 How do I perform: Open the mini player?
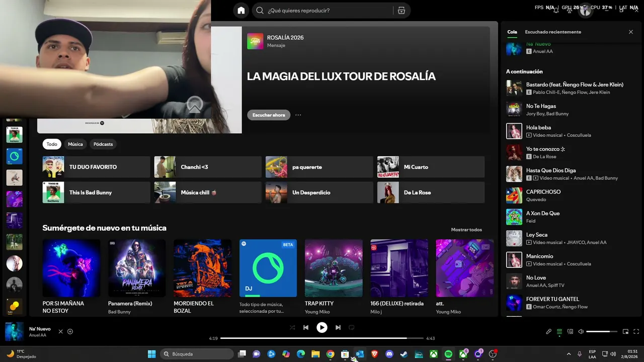pyautogui.click(x=626, y=331)
